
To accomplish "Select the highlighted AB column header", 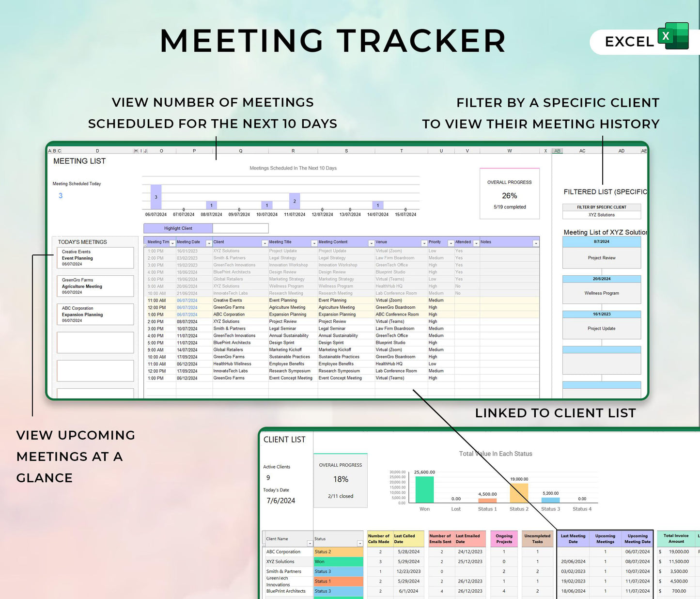I will pyautogui.click(x=557, y=151).
